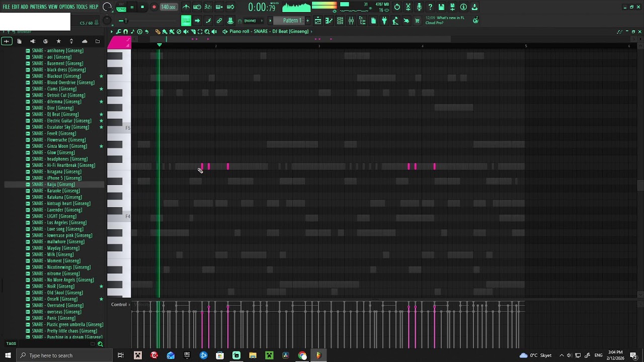Click the help question mark icon
644x362 pixels.
click(x=430, y=7)
